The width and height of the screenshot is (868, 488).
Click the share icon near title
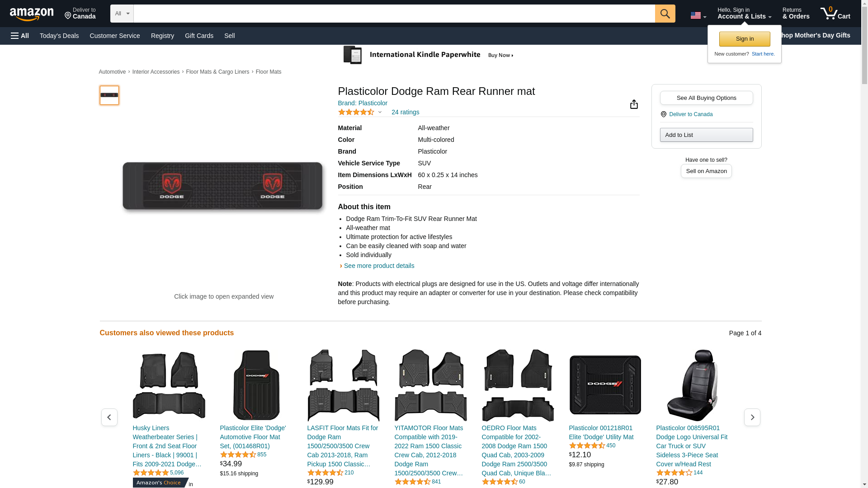634,104
